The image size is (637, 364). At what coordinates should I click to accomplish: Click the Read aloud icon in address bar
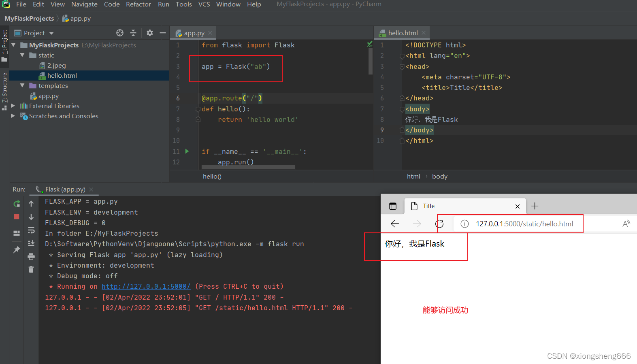(626, 224)
